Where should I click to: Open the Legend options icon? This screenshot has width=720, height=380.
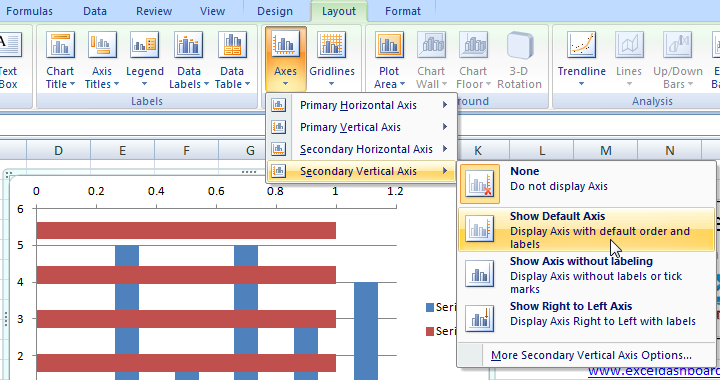[145, 60]
